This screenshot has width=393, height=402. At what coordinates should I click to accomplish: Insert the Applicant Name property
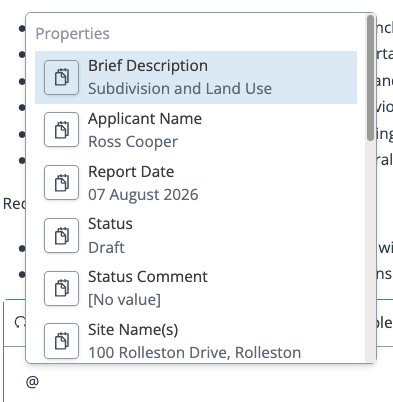point(196,130)
